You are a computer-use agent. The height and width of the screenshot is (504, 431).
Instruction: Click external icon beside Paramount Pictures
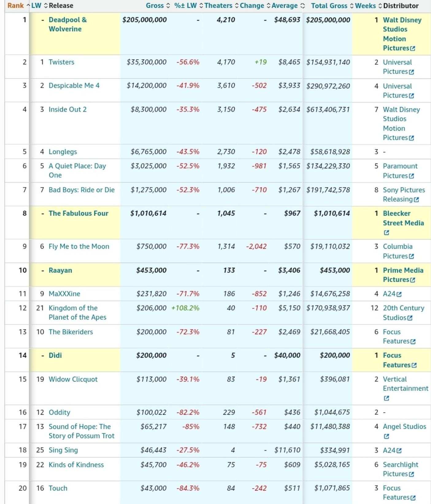pyautogui.click(x=411, y=176)
